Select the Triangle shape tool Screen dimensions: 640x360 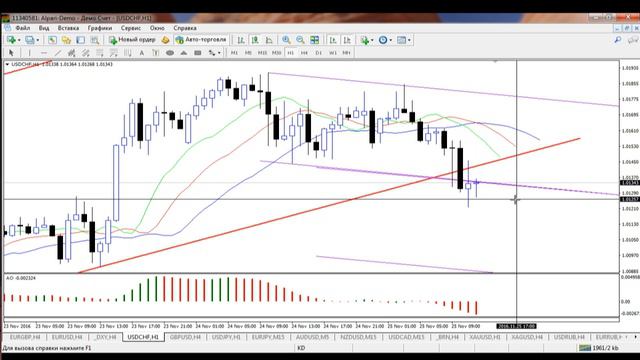tap(184, 53)
